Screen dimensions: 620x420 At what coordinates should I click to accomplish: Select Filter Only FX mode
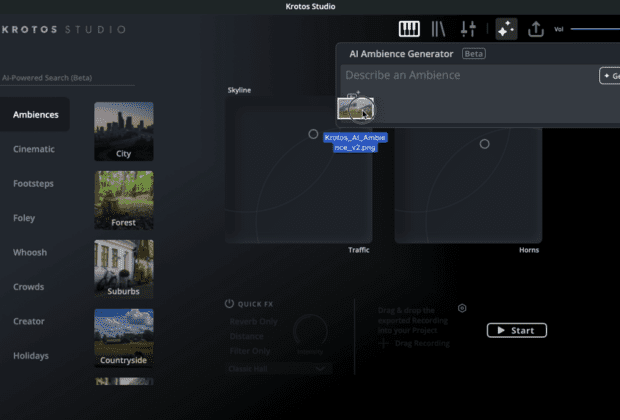click(250, 351)
